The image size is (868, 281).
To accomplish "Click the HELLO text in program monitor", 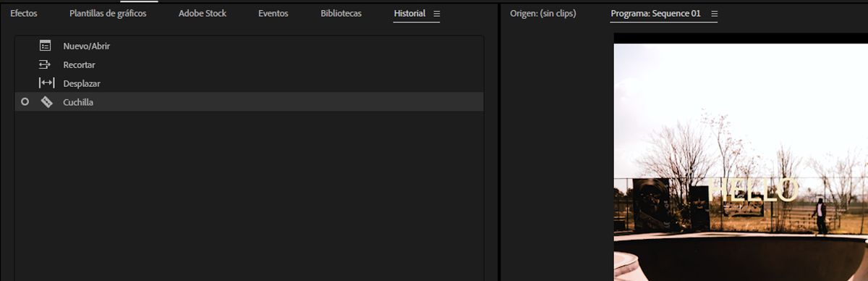I will (x=754, y=190).
